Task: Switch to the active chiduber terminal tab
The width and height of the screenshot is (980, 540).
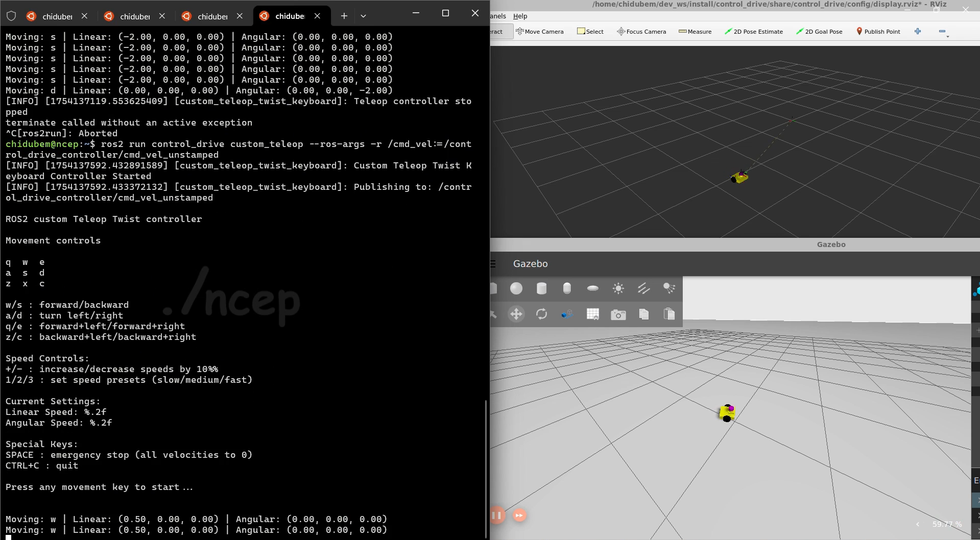Action: 290,16
